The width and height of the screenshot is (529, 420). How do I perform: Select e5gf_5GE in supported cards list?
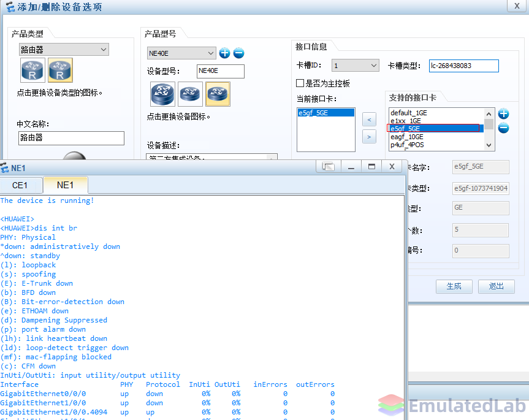[x=436, y=129]
